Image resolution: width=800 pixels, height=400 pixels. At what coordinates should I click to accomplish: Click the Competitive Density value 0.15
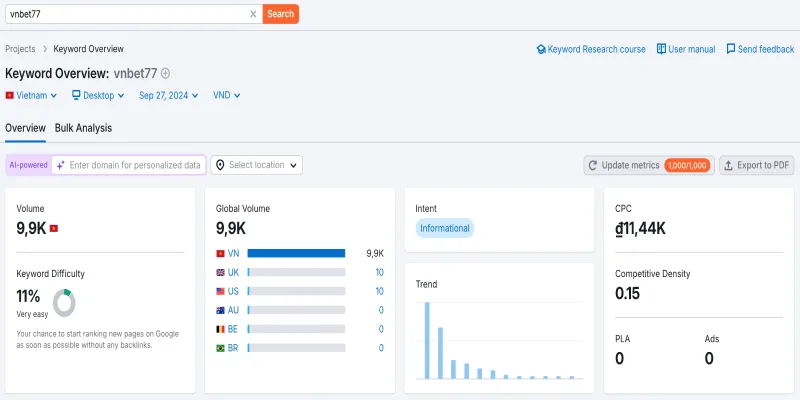tap(628, 294)
